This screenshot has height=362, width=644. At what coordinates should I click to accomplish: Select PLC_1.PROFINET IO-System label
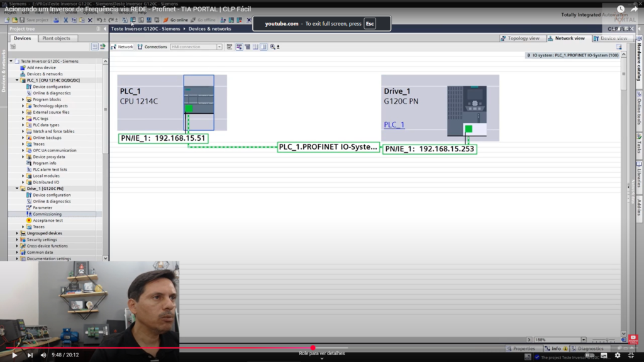pos(328,147)
